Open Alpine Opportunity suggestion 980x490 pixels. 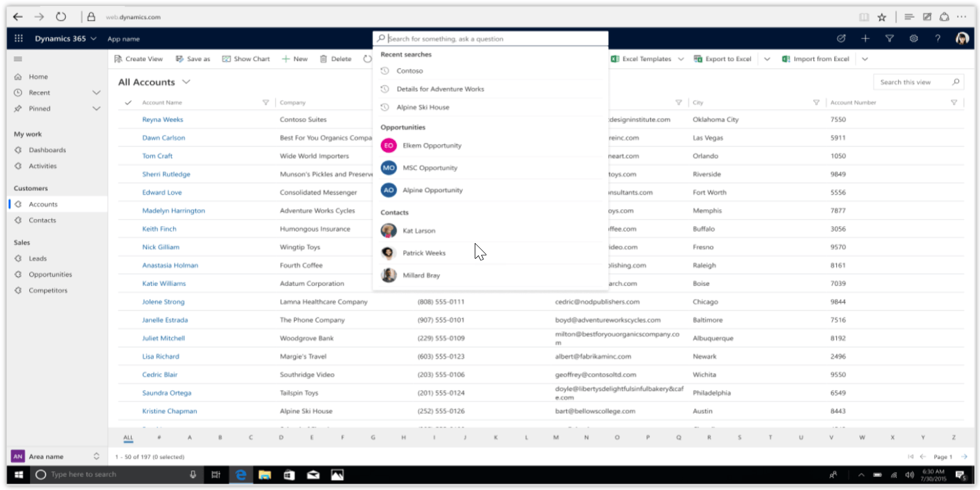(490, 190)
